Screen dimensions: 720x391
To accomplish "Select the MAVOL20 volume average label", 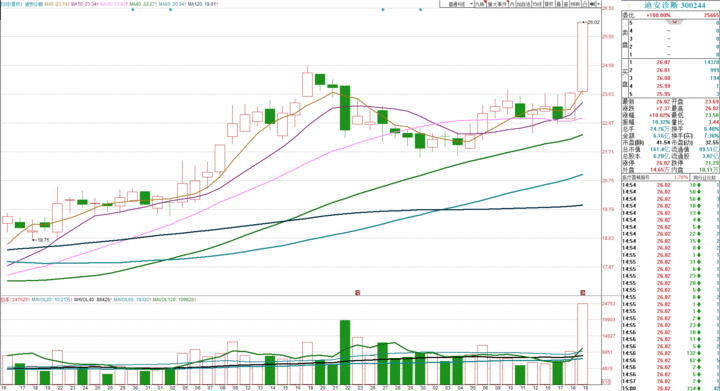I will coord(51,300).
